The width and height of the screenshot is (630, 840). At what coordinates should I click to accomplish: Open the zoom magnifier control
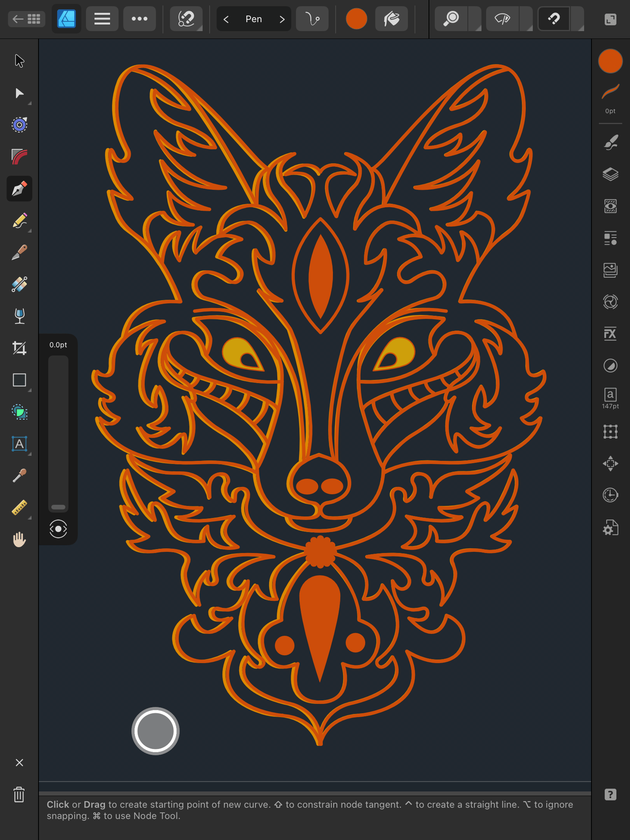(451, 19)
